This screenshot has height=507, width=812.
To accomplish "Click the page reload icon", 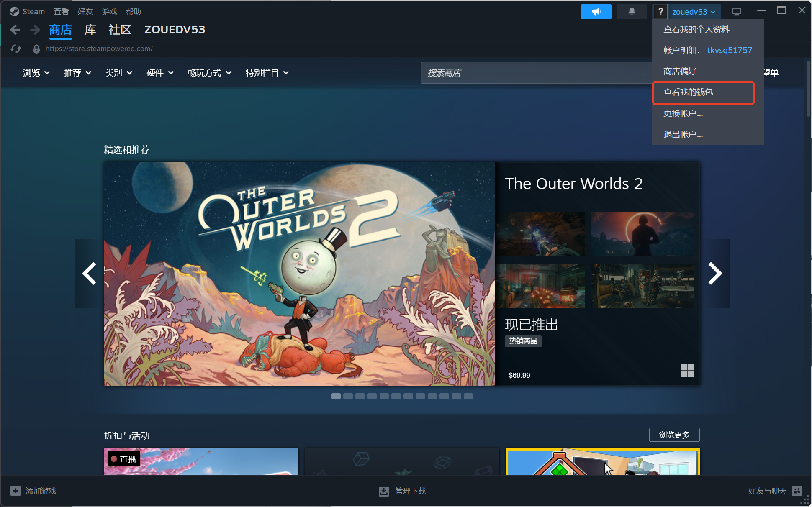I will (16, 49).
